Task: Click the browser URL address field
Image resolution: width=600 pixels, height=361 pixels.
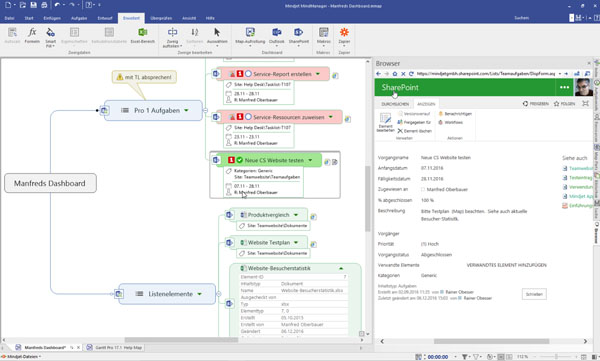Action: click(486, 74)
